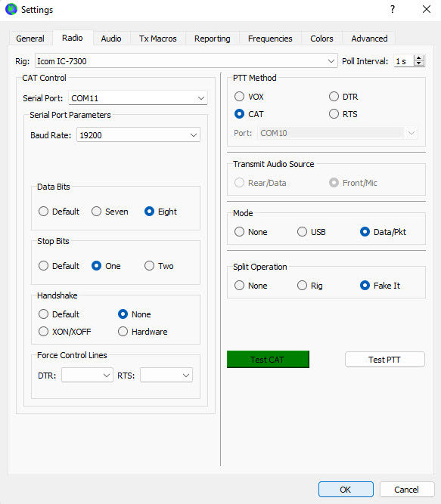441x504 pixels.
Task: Click the green Test CAT button
Action: [268, 360]
